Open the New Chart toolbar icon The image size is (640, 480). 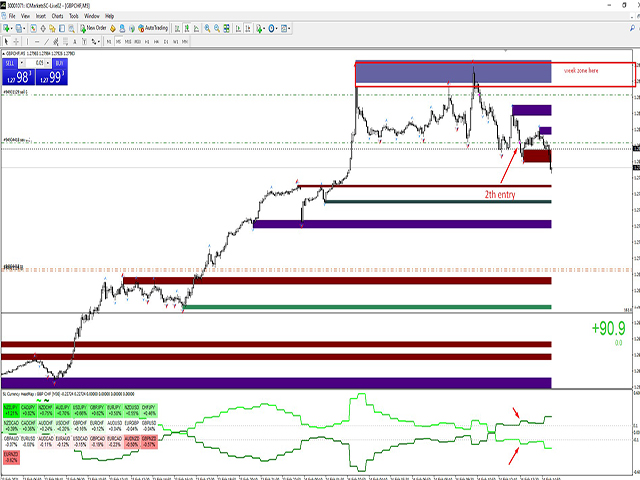tap(6, 29)
